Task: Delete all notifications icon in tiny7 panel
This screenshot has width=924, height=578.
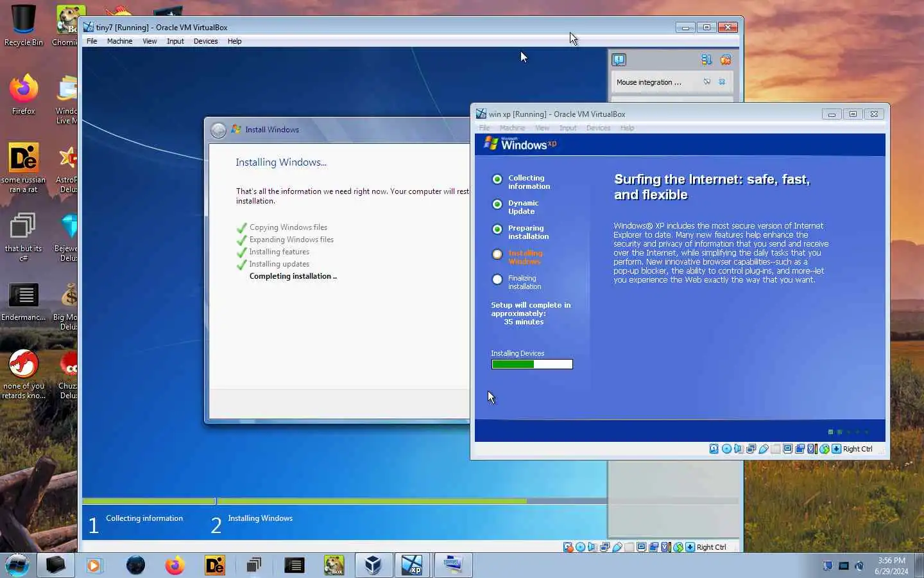Action: (x=726, y=60)
